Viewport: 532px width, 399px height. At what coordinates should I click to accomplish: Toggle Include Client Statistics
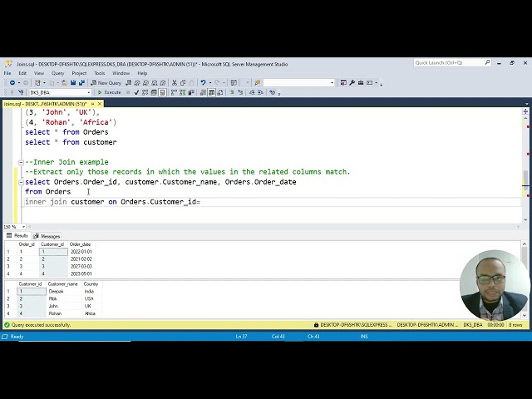(190, 92)
